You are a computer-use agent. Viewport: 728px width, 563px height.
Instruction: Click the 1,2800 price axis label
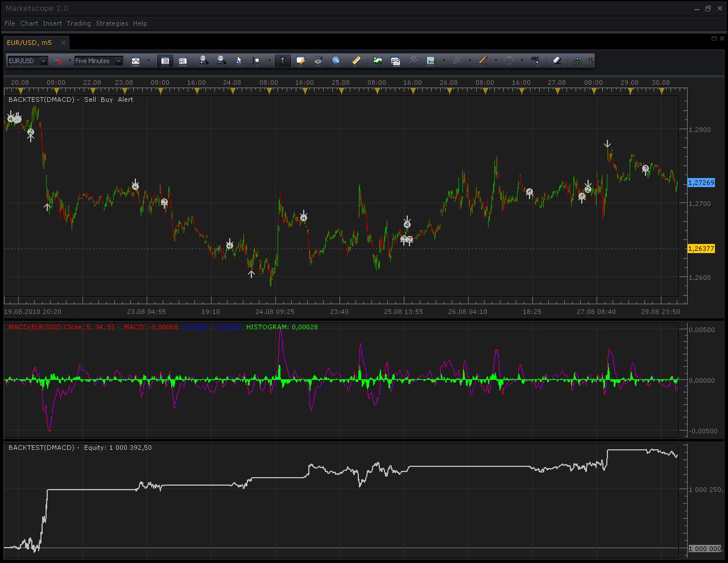pos(700,130)
